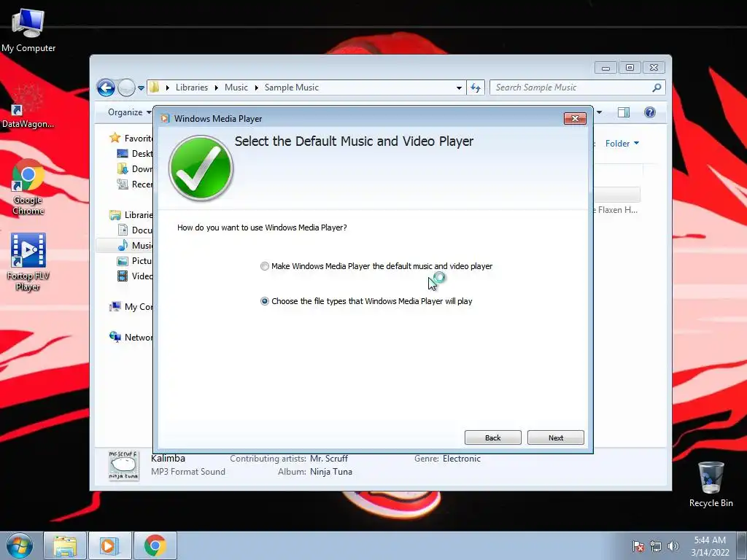Select Pictures in the navigation pane
The height and width of the screenshot is (560, 747).
tap(135, 261)
